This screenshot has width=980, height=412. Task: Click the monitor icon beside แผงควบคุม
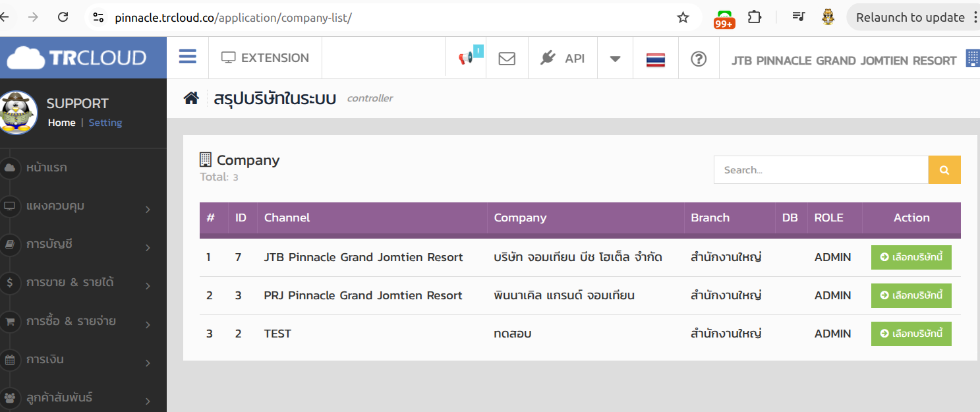[x=10, y=206]
